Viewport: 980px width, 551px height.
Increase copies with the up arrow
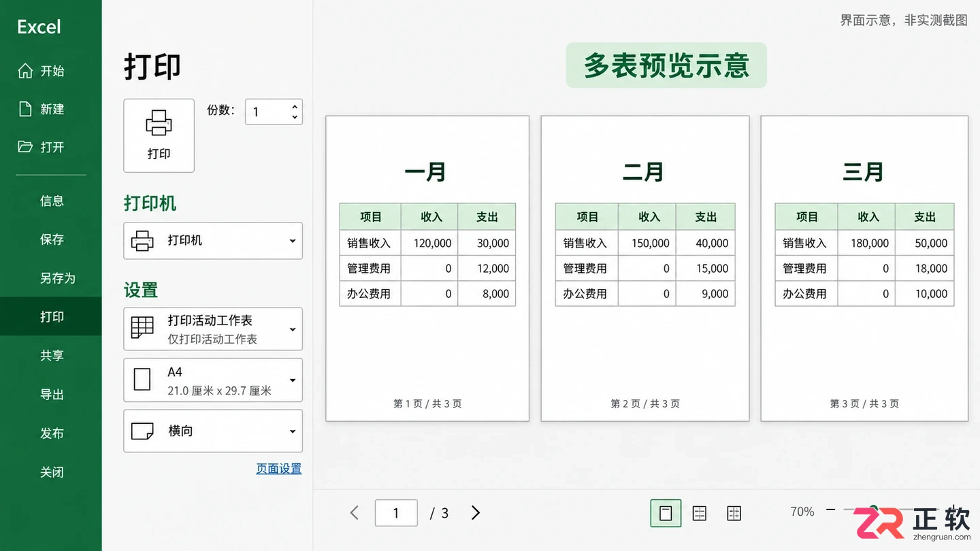pos(295,107)
